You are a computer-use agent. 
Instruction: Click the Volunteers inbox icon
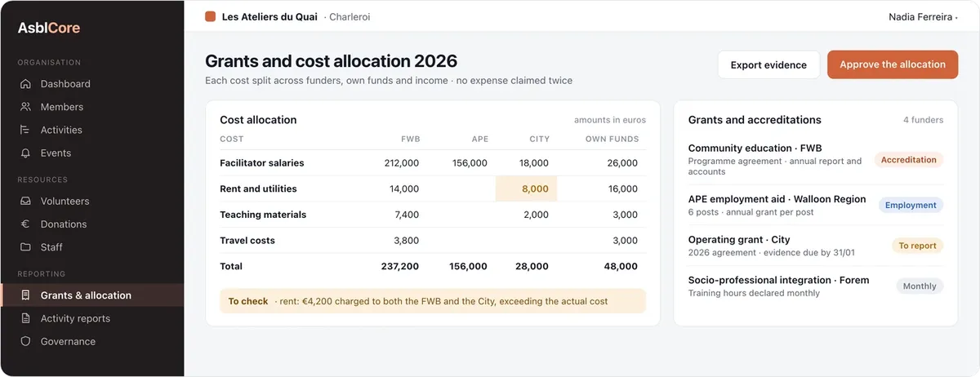pos(25,201)
